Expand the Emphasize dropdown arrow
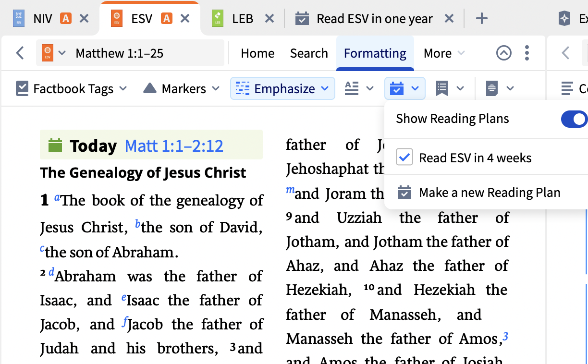 (x=325, y=88)
